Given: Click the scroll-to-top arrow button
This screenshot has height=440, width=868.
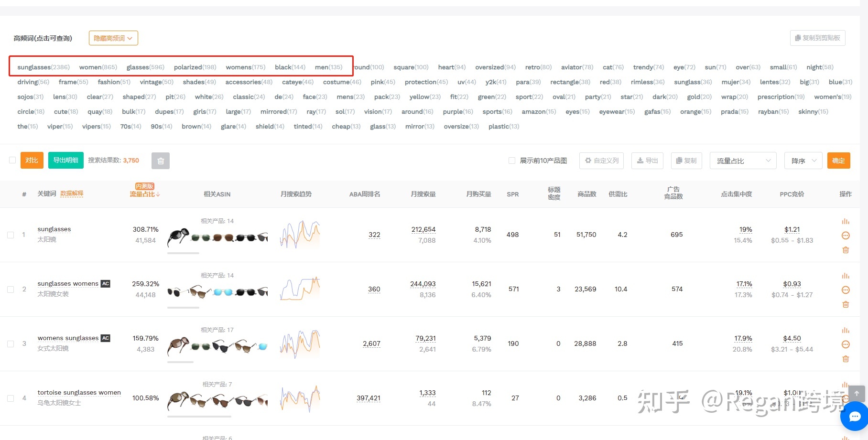Looking at the screenshot, I should pyautogui.click(x=857, y=394).
